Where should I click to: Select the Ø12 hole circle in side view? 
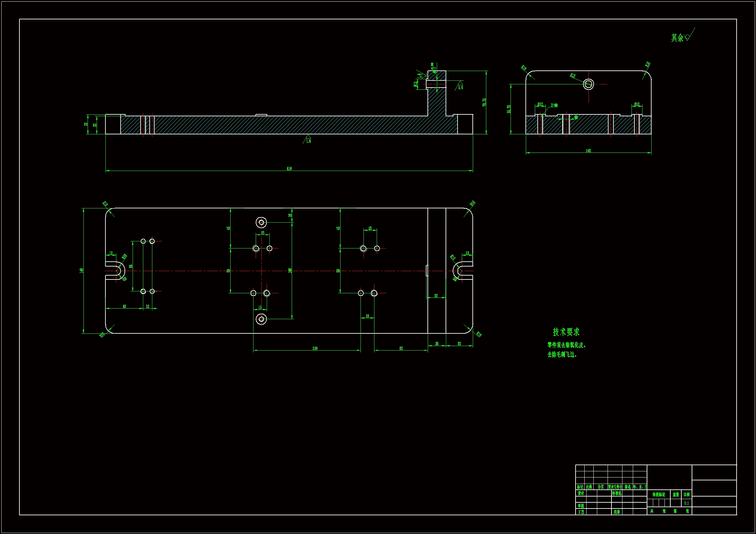click(x=589, y=84)
